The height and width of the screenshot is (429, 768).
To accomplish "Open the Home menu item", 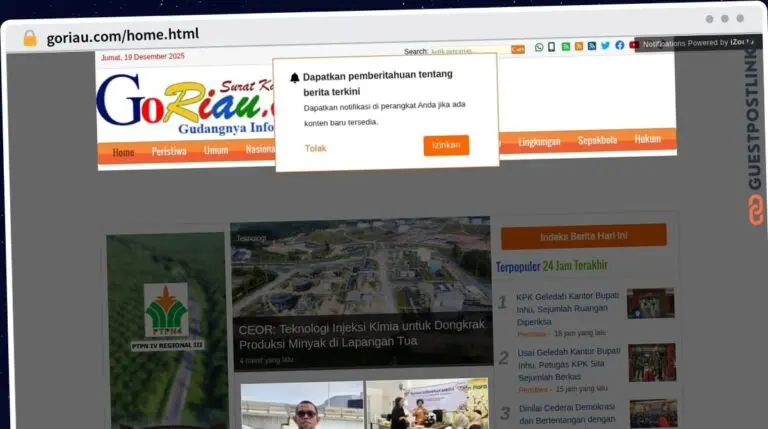I will pyautogui.click(x=123, y=153).
